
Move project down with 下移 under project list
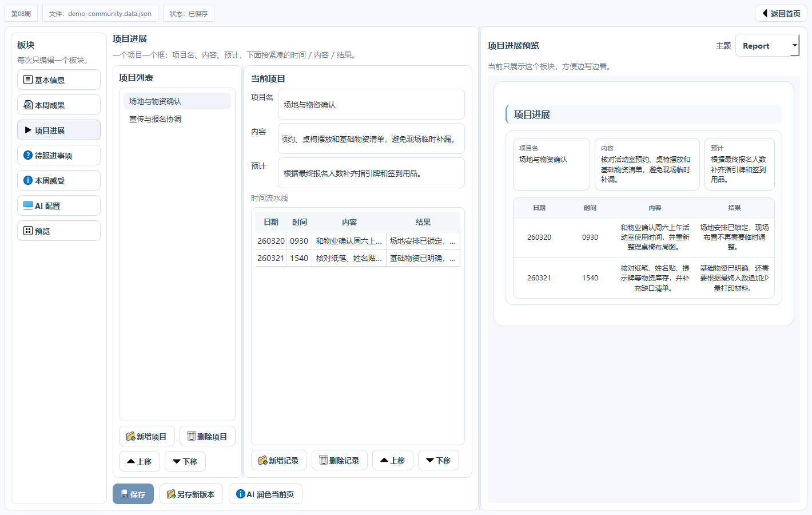[185, 461]
